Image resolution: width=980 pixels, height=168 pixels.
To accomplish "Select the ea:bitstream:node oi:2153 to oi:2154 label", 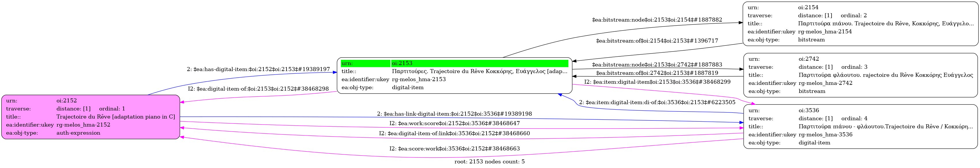I will pyautogui.click(x=657, y=20).
